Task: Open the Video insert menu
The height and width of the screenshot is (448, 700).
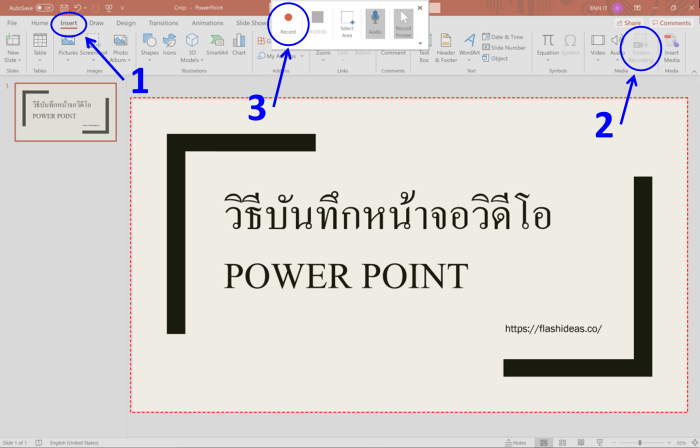Action: pos(598,48)
